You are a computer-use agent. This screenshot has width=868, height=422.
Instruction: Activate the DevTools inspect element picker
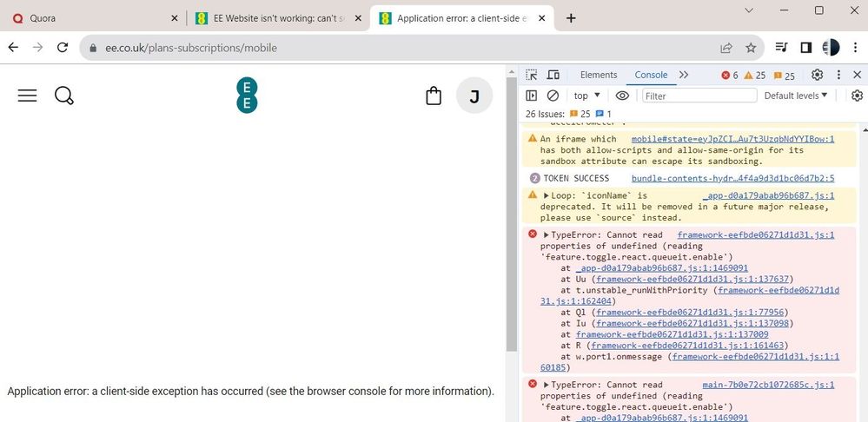532,76
